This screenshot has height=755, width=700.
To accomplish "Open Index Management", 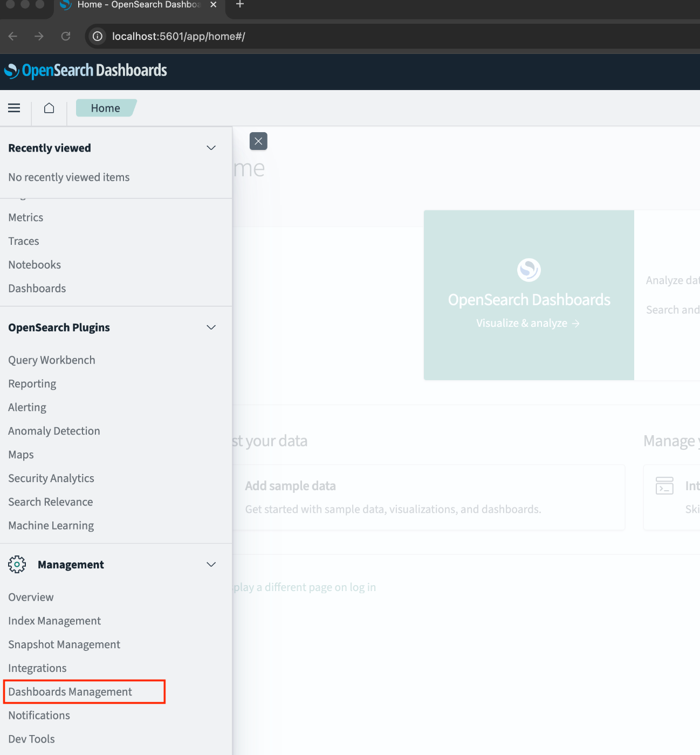I will (54, 621).
